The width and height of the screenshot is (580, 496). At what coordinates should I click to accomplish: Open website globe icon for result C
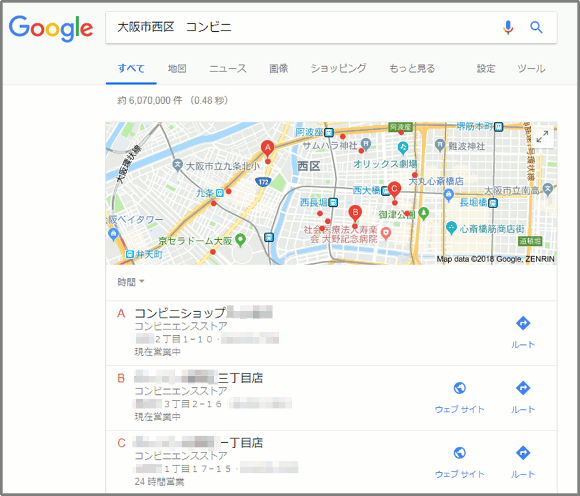[x=460, y=453]
